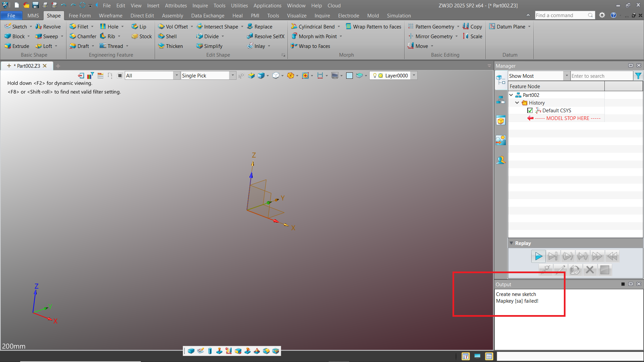Open the Layer0000 layer dropdown
The image size is (644, 362).
414,75
